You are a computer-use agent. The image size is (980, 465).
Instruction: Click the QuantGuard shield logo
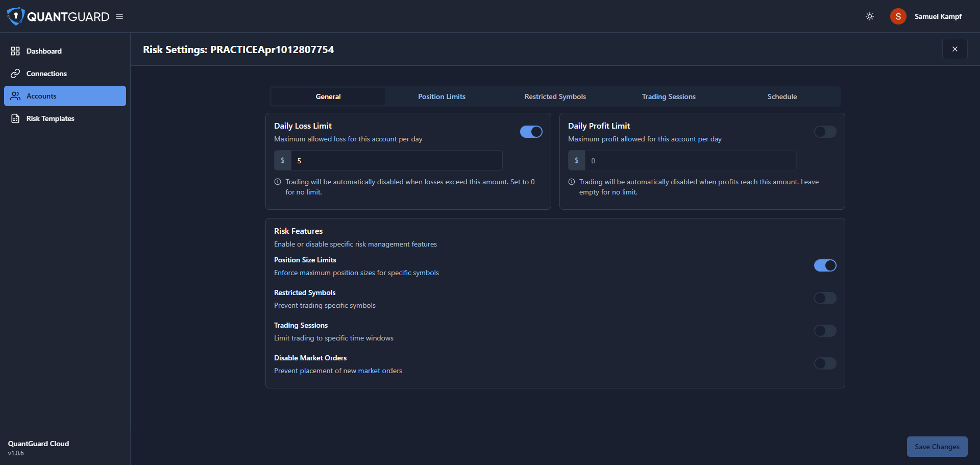(x=16, y=16)
